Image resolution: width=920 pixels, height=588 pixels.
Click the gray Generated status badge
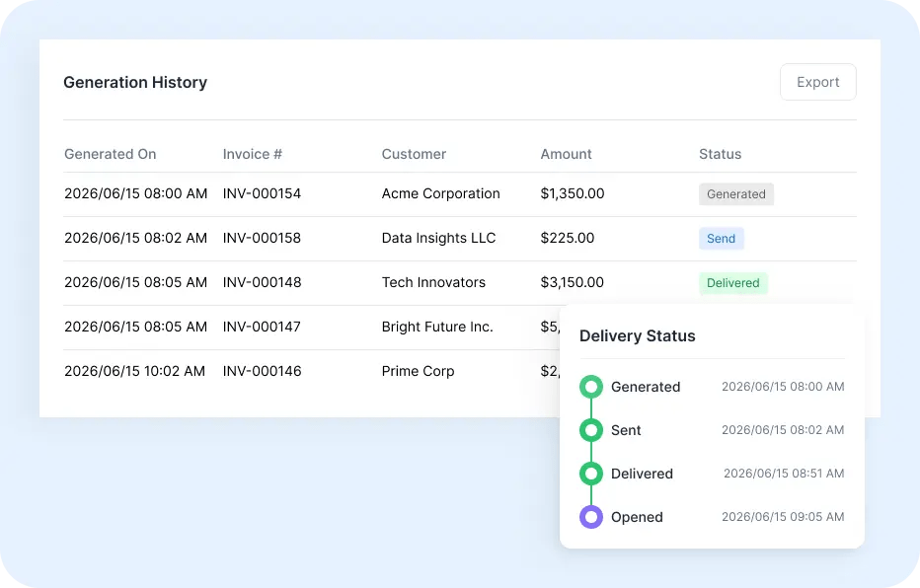[x=735, y=194]
